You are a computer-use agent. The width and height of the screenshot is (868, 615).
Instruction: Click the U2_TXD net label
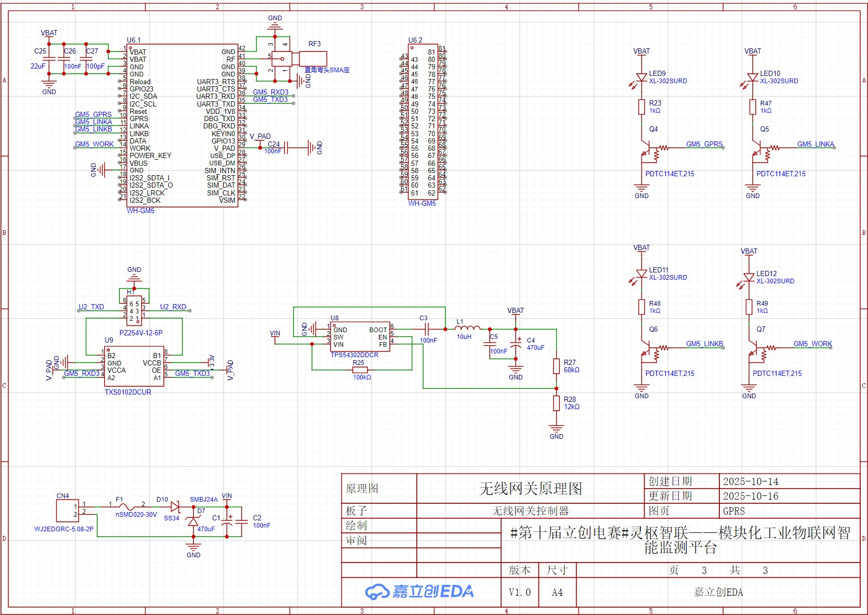tap(91, 307)
